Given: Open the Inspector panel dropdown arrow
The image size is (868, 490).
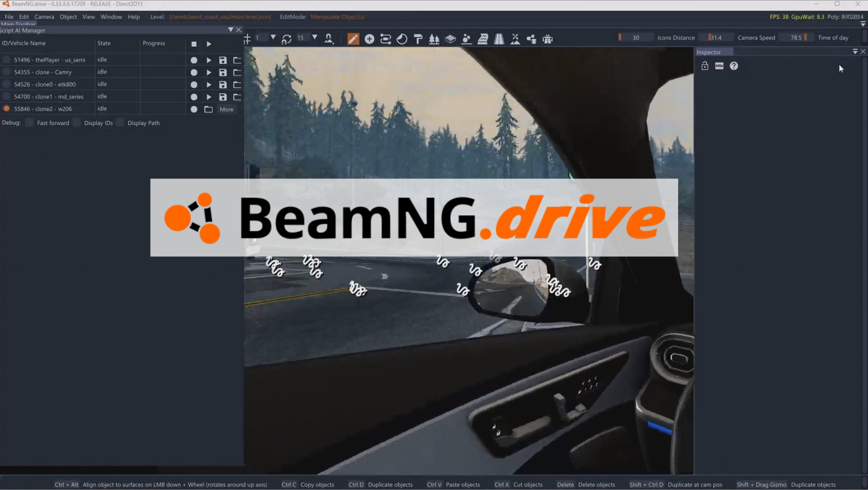Looking at the screenshot, I should coord(855,51).
